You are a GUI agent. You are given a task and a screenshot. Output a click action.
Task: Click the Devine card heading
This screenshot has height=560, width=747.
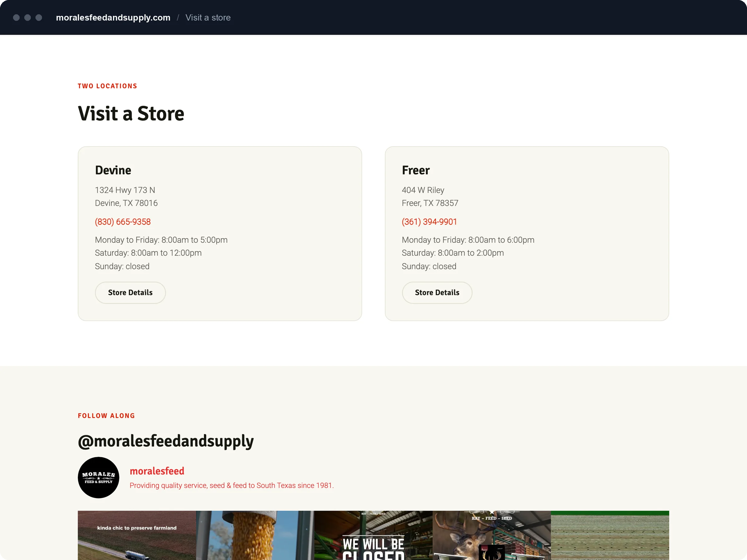(x=113, y=170)
